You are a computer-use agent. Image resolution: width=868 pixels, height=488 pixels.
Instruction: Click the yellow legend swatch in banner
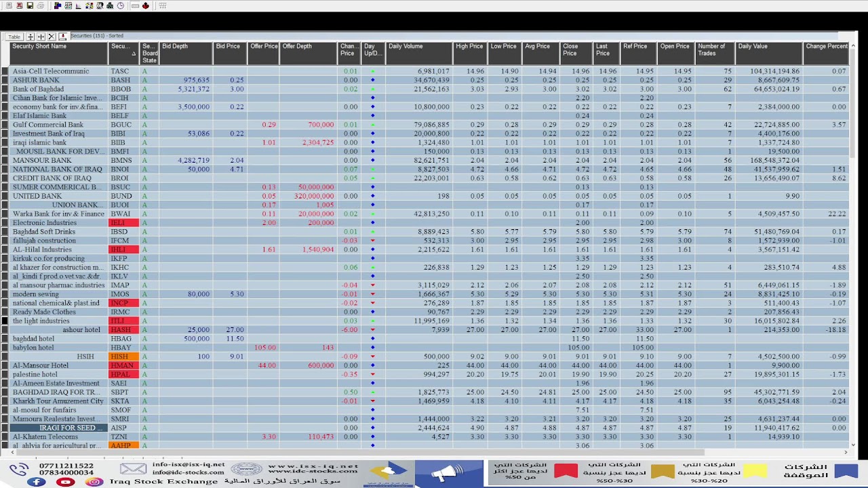(x=755, y=471)
